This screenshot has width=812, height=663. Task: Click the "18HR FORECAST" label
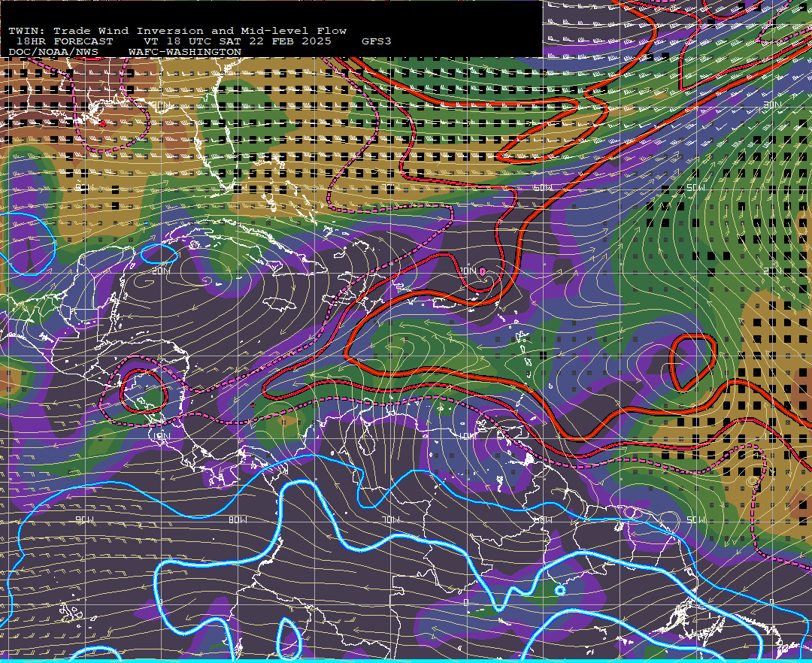pos(64,41)
